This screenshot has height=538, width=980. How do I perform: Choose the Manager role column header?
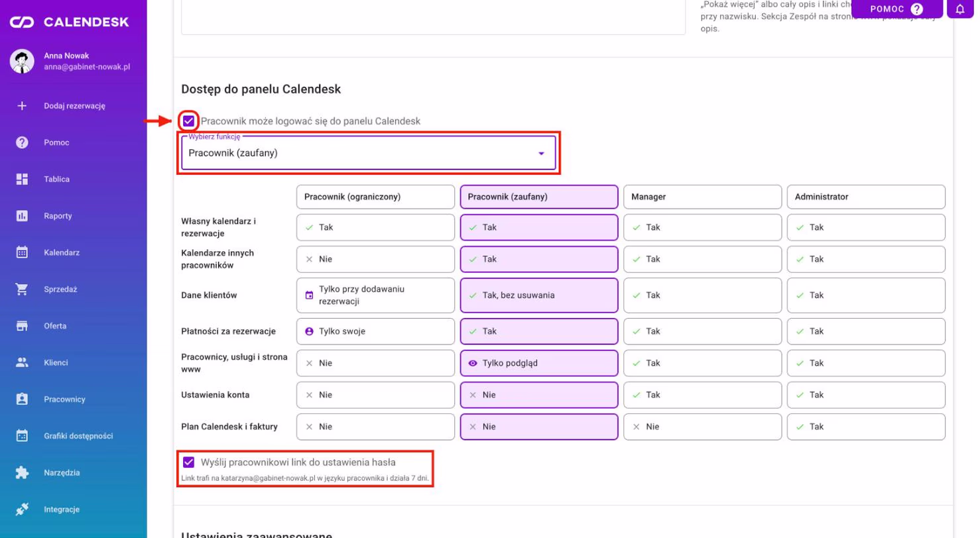tap(703, 197)
